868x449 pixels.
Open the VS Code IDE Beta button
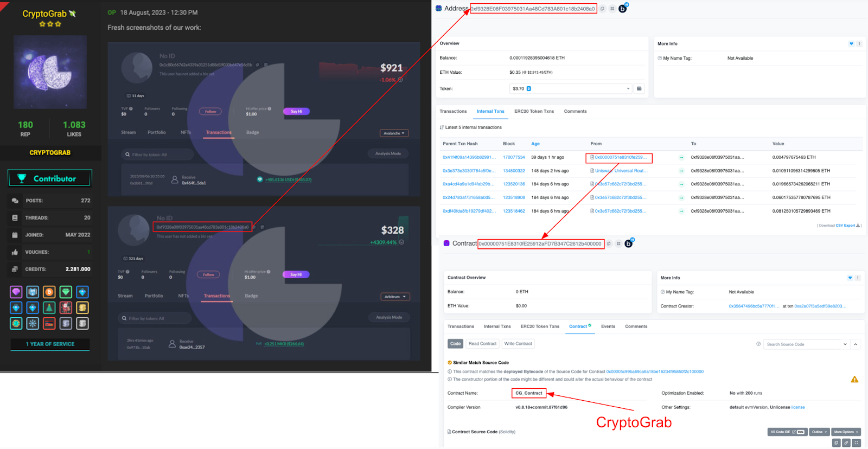click(x=788, y=432)
